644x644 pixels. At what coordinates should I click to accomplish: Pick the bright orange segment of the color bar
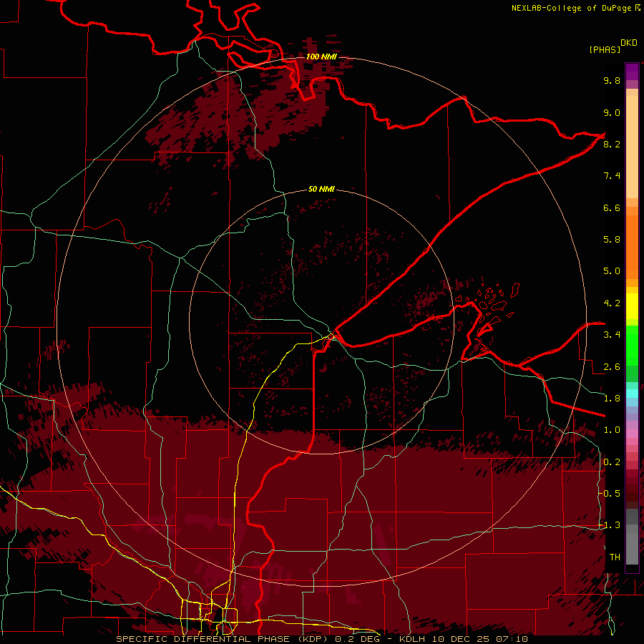point(632,246)
